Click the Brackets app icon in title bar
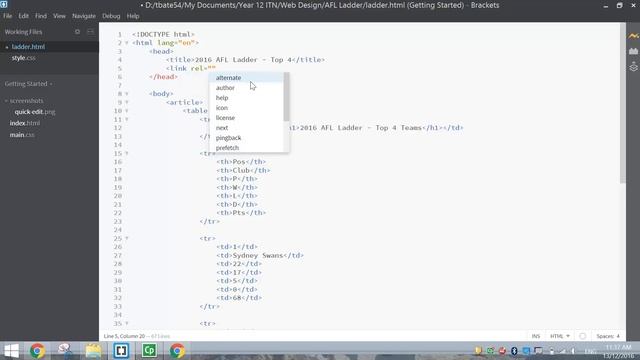The image size is (640, 360). tap(4, 4)
